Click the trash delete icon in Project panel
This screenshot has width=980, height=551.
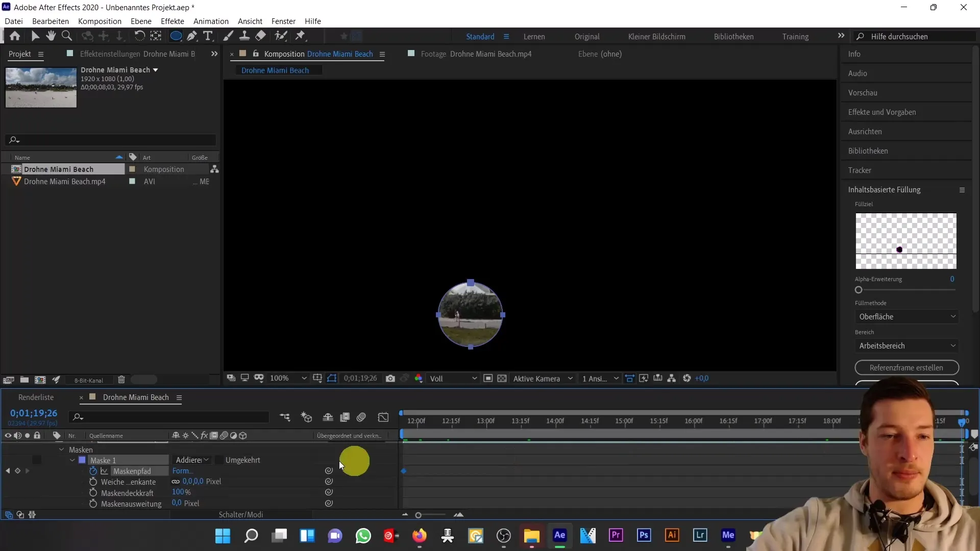[121, 380]
